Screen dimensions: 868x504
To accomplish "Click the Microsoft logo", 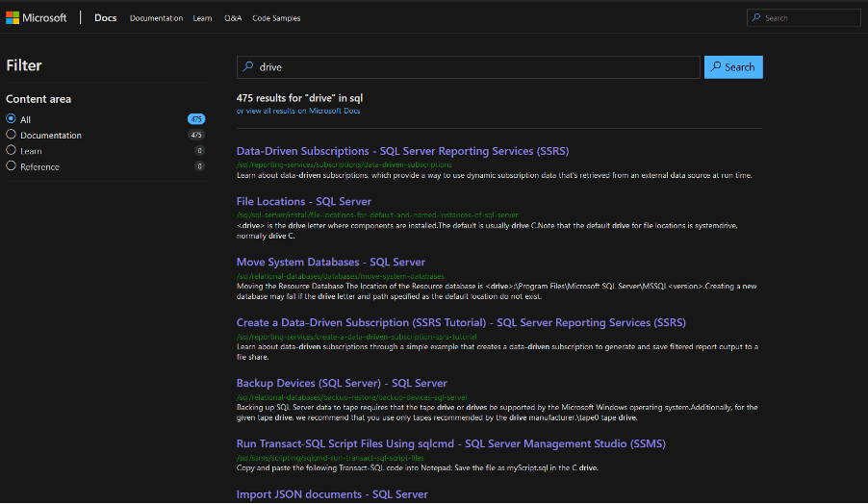I will 36,17.
